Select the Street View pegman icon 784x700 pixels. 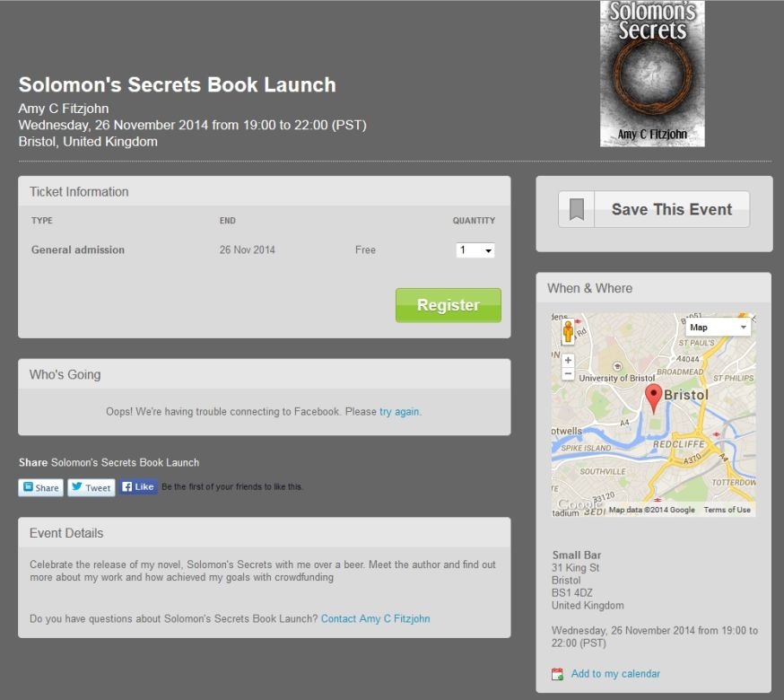point(568,332)
